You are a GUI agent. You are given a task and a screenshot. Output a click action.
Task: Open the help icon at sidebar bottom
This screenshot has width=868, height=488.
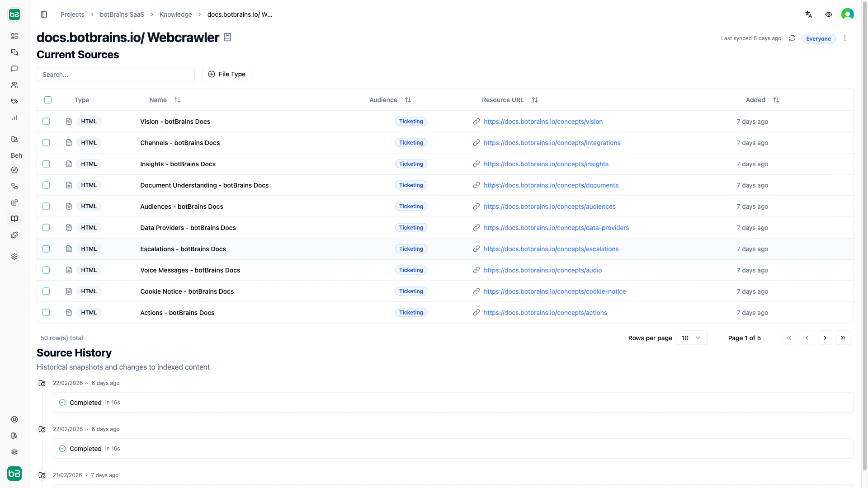[x=14, y=419]
